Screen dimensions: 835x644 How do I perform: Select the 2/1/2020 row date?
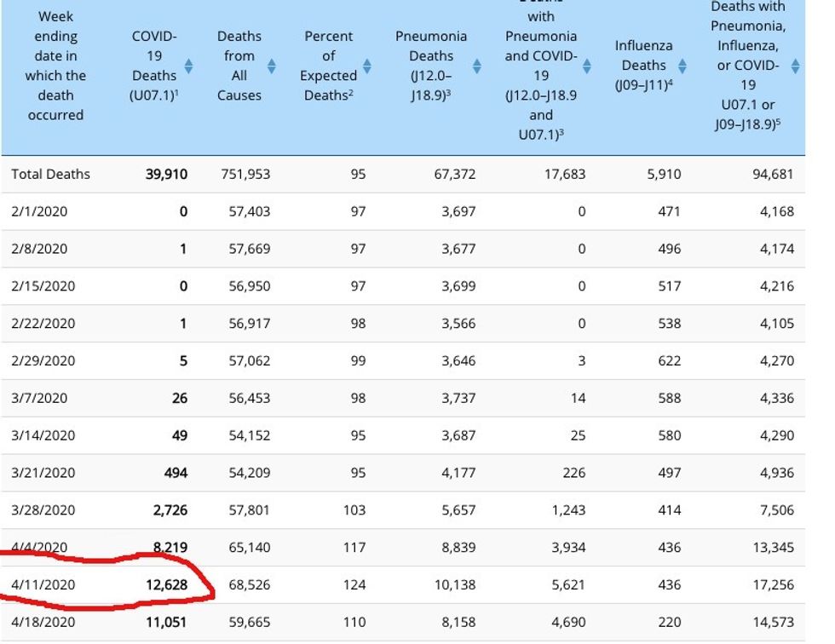coord(39,211)
